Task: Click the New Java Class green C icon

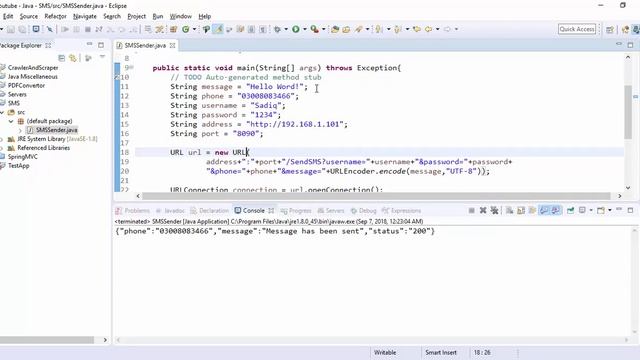Action: 186,29
